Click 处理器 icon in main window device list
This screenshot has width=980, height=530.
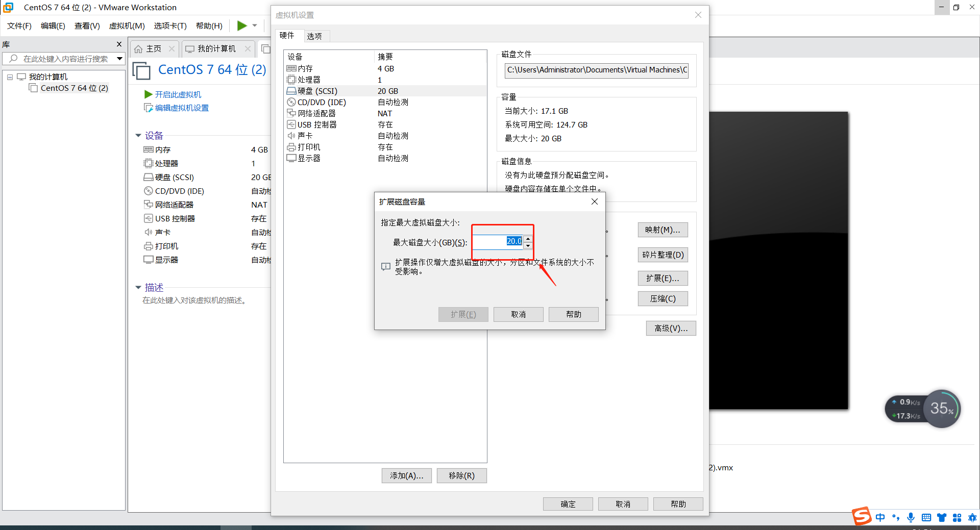coord(149,163)
